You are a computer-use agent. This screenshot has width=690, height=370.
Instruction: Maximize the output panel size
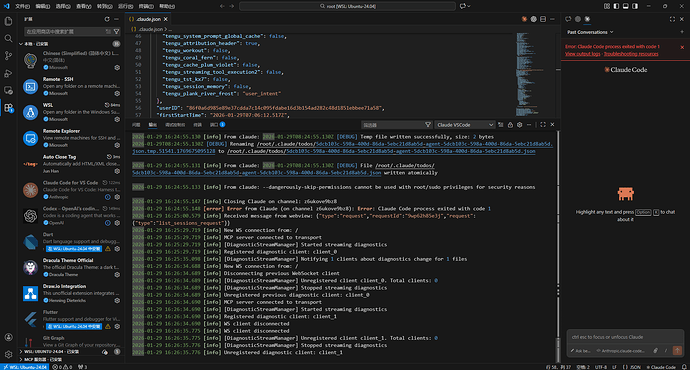[x=543, y=125]
